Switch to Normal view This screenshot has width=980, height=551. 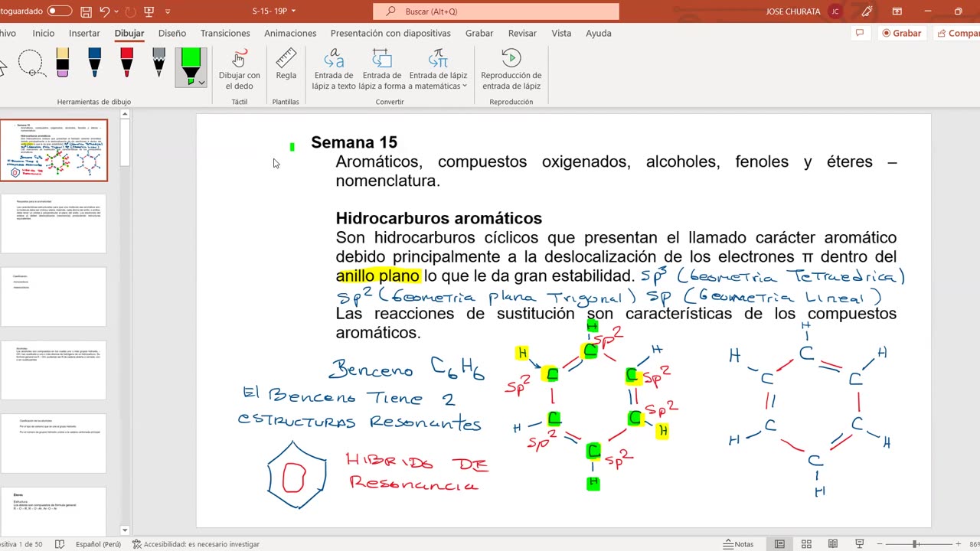[779, 544]
